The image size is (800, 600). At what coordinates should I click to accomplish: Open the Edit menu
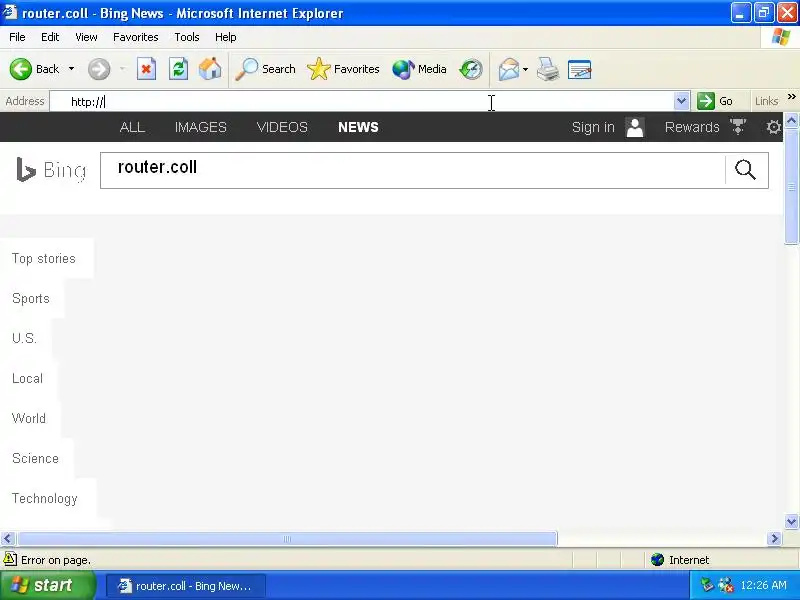(x=50, y=37)
